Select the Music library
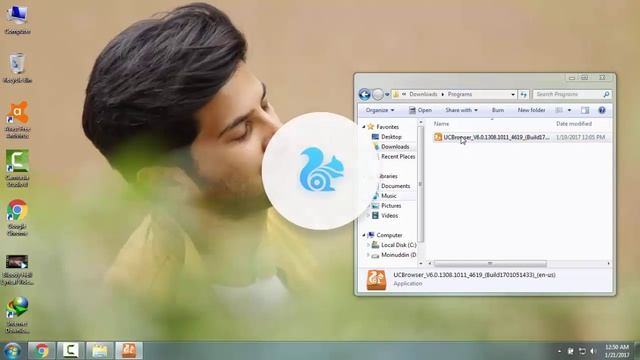 389,196
